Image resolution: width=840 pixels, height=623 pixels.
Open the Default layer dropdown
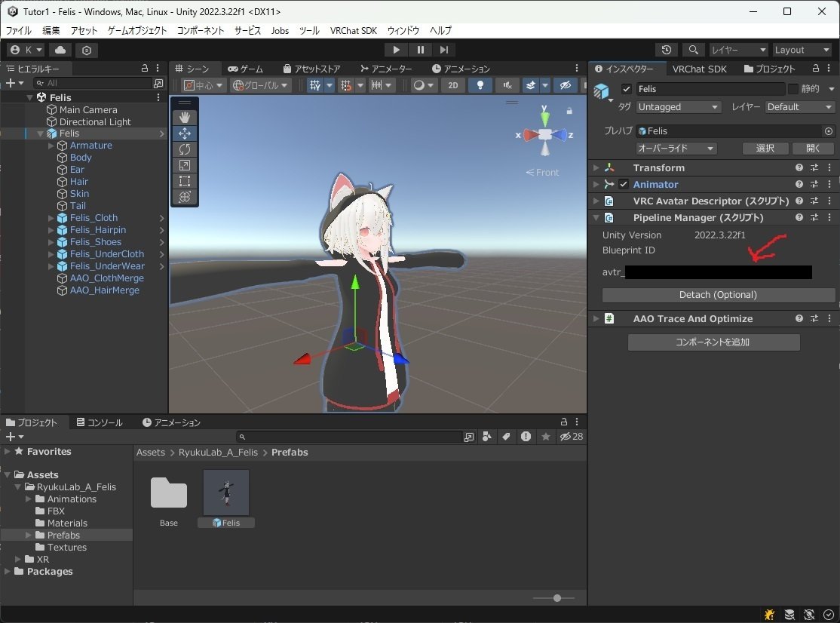[x=799, y=107]
